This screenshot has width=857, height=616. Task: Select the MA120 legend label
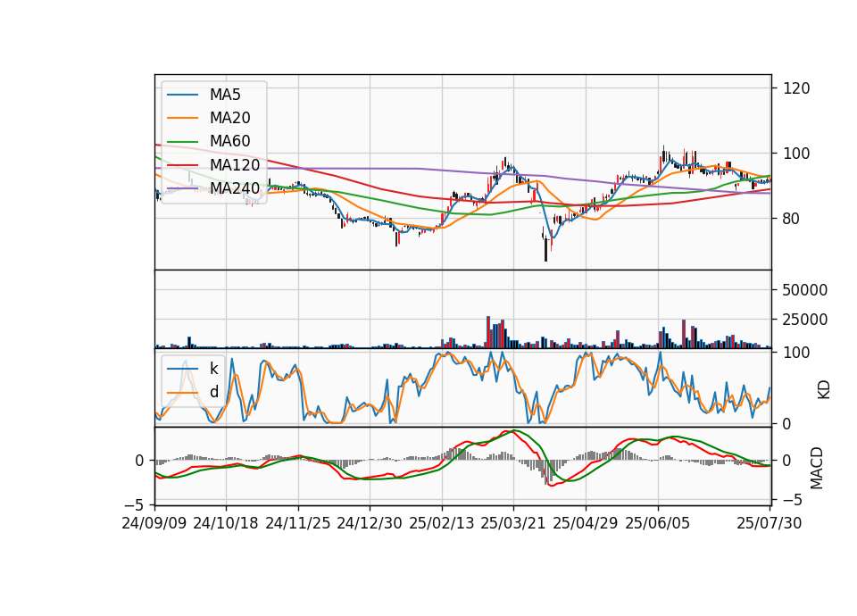click(235, 165)
